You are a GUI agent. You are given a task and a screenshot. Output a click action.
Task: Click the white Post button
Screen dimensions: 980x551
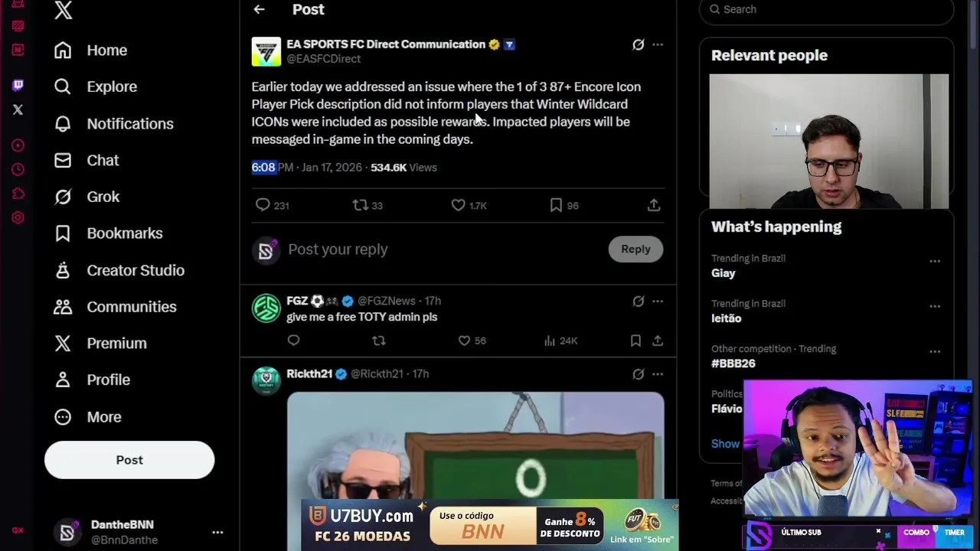click(x=129, y=460)
